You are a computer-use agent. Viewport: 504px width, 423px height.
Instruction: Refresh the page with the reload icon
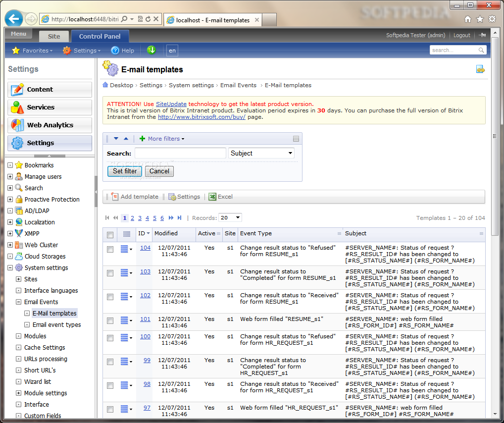(x=148, y=19)
